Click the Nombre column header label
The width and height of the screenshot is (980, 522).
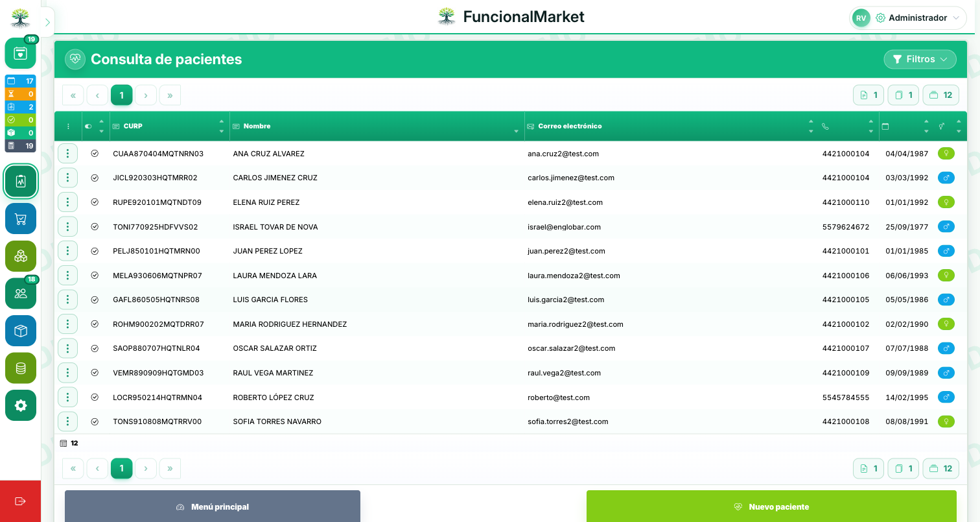coord(257,126)
